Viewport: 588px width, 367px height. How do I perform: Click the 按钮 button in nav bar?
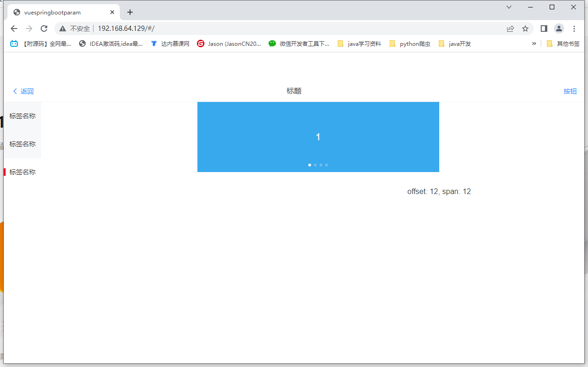point(570,91)
